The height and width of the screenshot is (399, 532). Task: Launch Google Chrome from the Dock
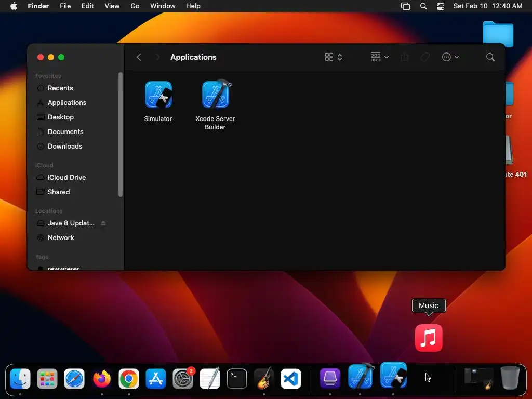point(129,378)
